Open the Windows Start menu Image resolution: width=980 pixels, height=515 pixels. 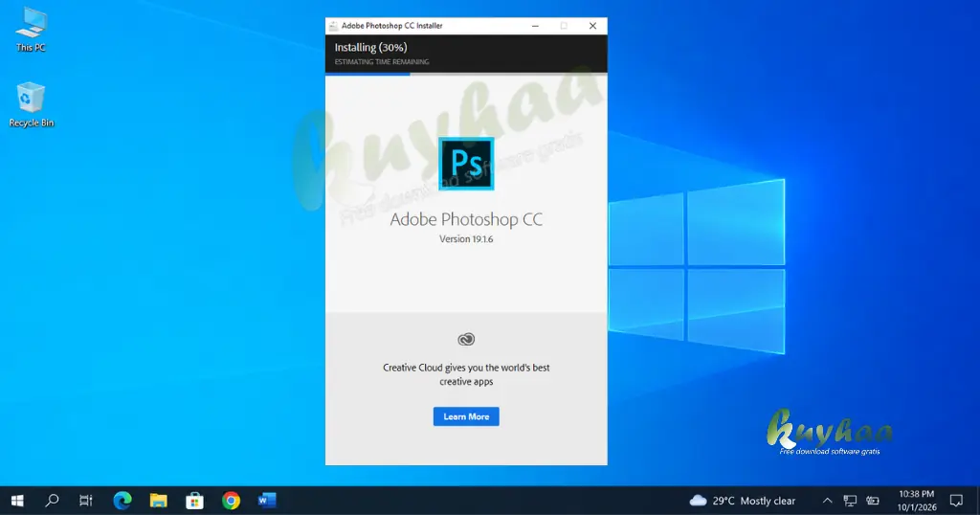point(17,500)
